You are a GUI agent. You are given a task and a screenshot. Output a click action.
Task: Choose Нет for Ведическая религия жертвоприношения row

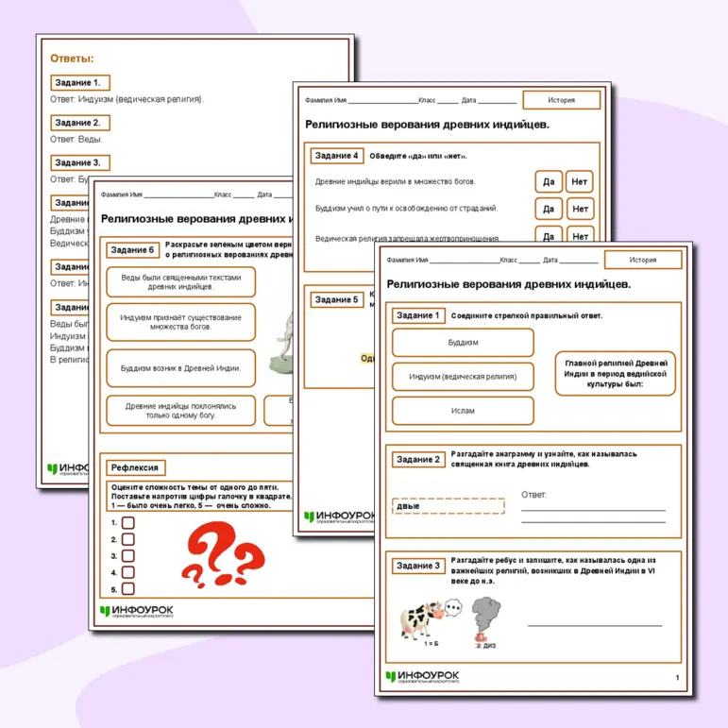pos(580,234)
